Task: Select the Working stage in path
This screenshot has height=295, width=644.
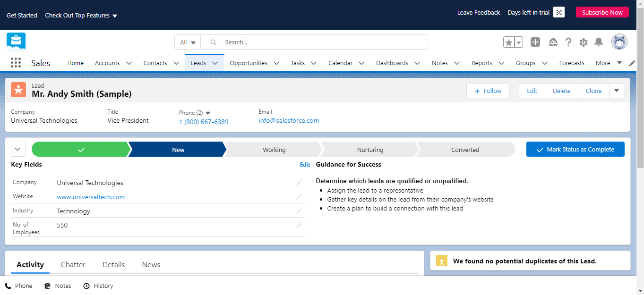Action: tap(274, 150)
